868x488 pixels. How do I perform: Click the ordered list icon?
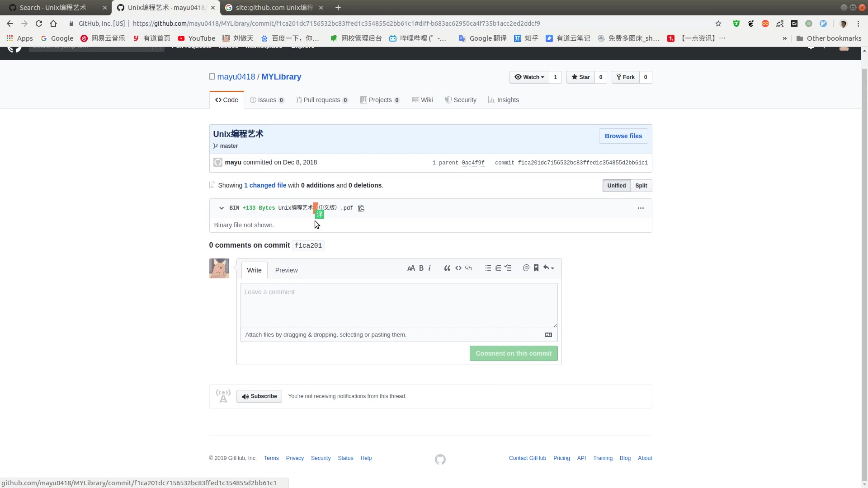[x=498, y=268]
